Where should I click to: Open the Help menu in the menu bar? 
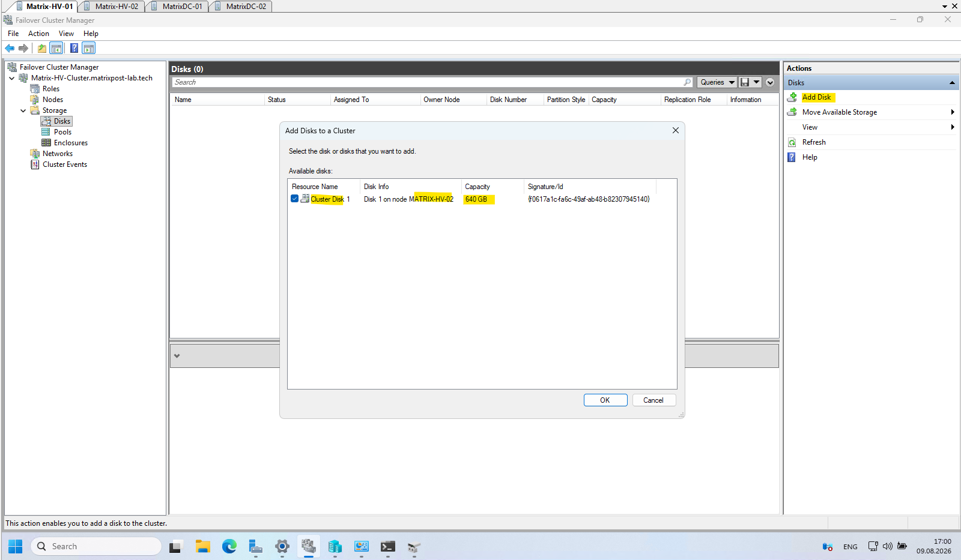[91, 34]
